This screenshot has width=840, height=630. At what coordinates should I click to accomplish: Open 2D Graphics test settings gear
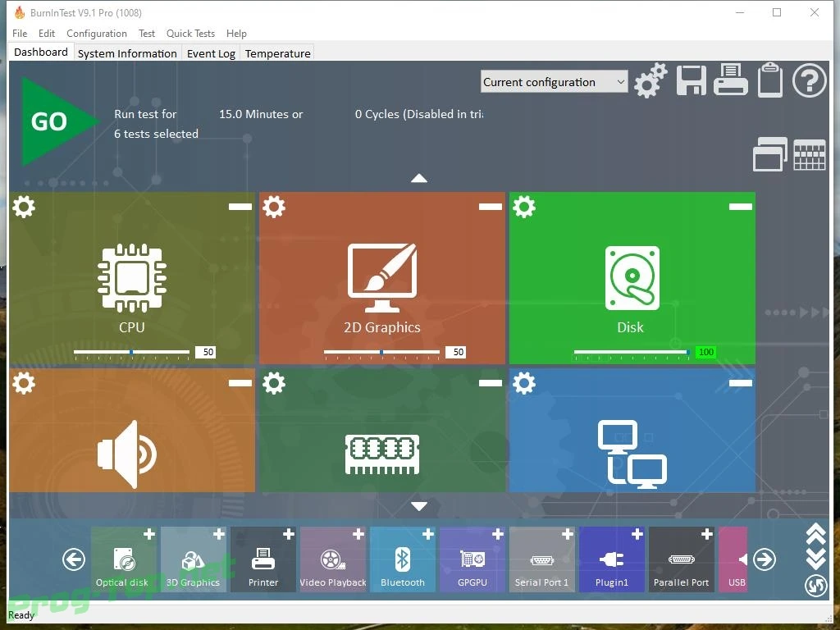pyautogui.click(x=274, y=206)
